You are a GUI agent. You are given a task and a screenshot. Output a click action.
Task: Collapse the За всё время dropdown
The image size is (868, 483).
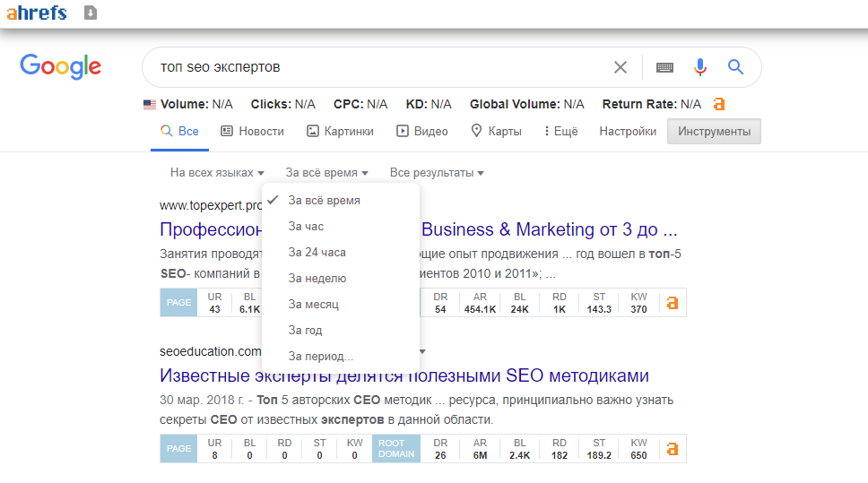326,173
